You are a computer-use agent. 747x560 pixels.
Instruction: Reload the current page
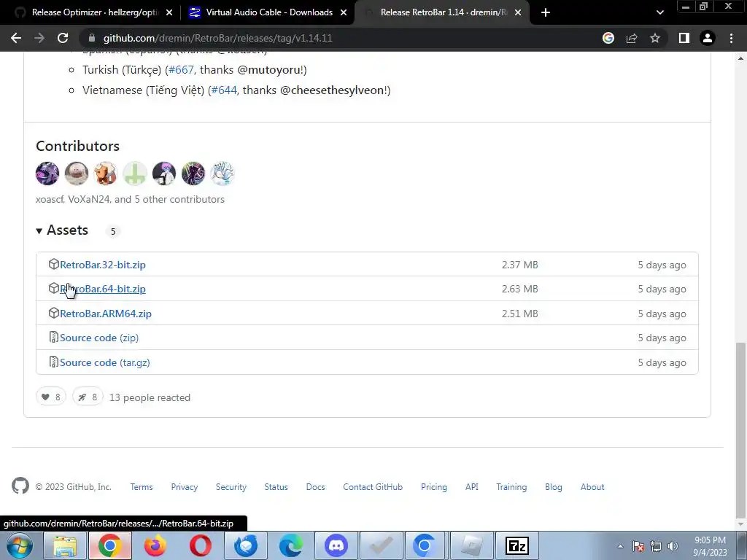tap(63, 38)
